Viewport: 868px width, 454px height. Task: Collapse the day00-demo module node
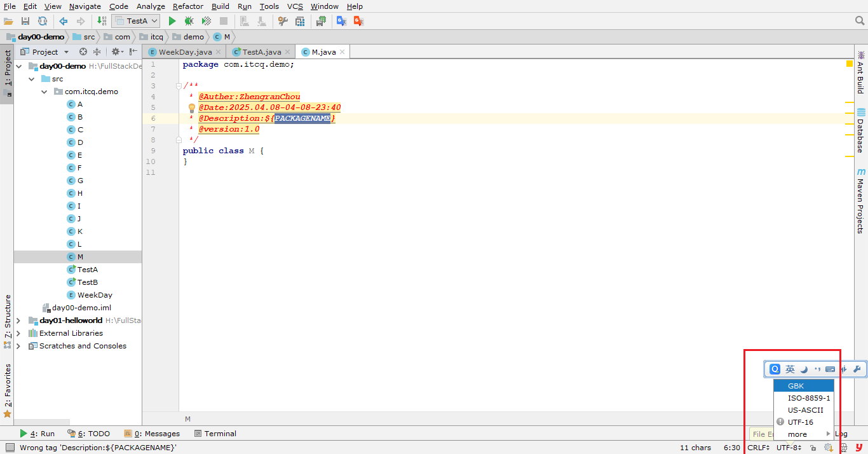click(x=19, y=66)
